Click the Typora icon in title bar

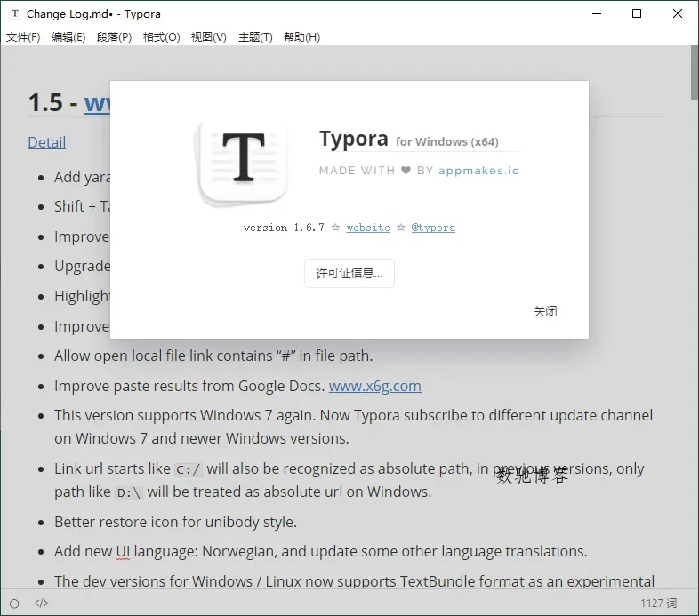coord(15,14)
